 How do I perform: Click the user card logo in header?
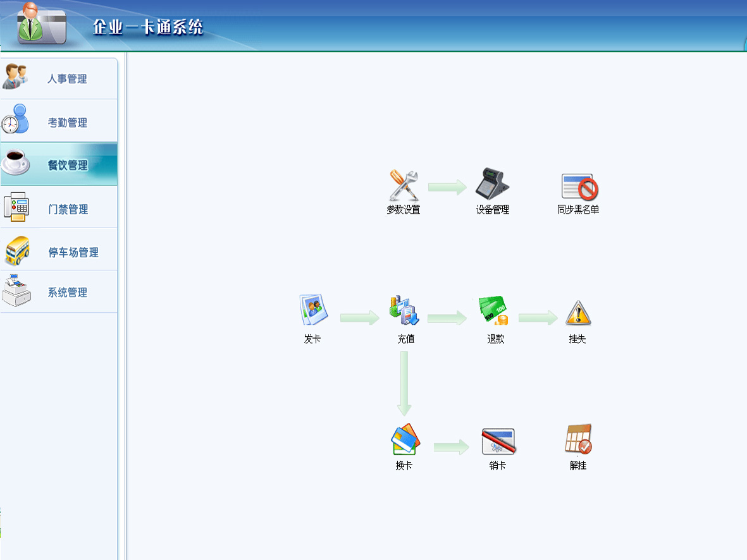tap(40, 25)
